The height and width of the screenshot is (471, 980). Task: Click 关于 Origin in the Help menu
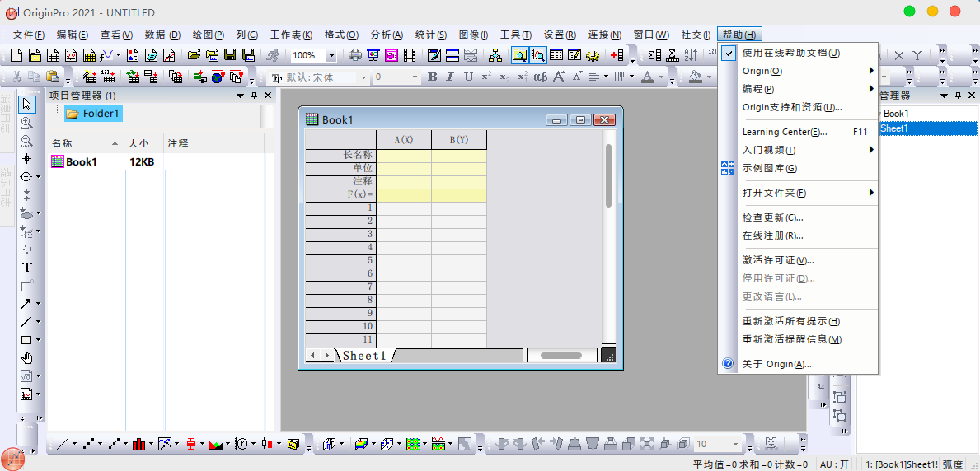tap(776, 364)
